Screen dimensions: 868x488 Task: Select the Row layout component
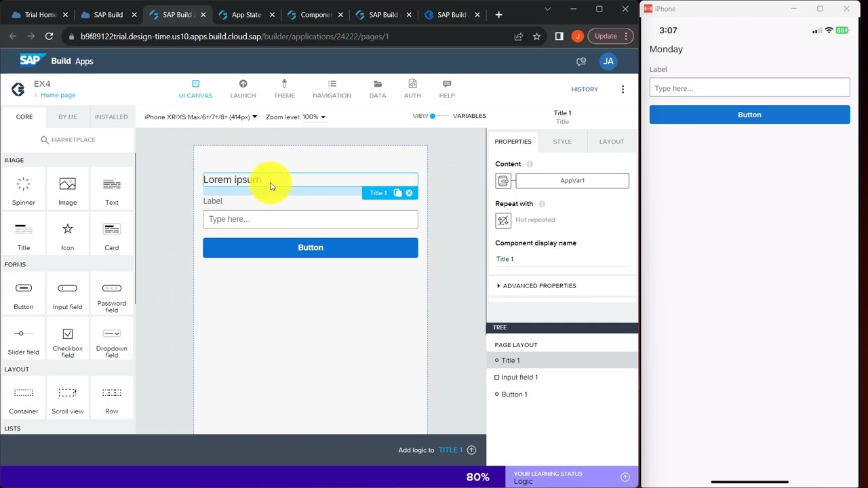(112, 399)
